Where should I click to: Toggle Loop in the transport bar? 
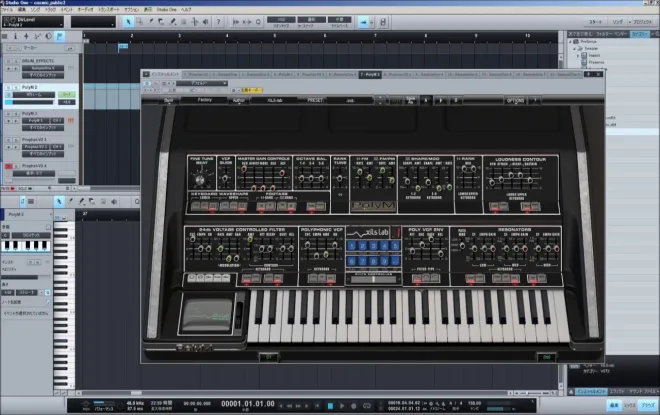(367, 406)
